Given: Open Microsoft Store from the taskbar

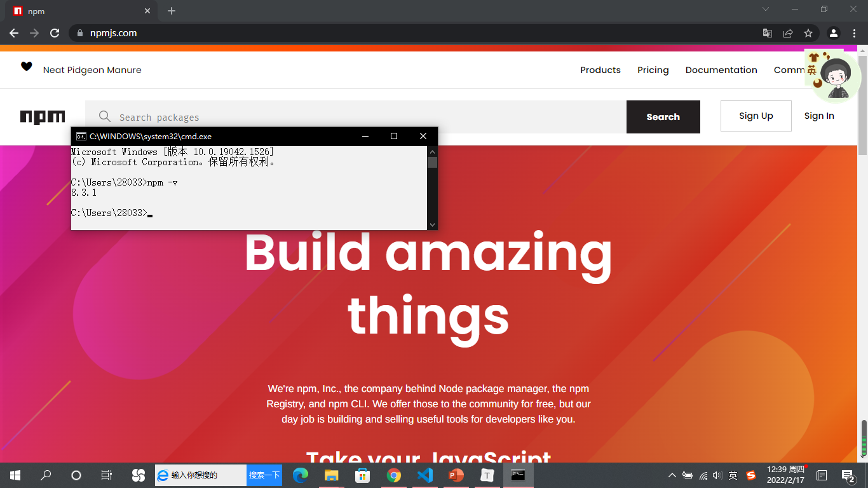Looking at the screenshot, I should 363,475.
